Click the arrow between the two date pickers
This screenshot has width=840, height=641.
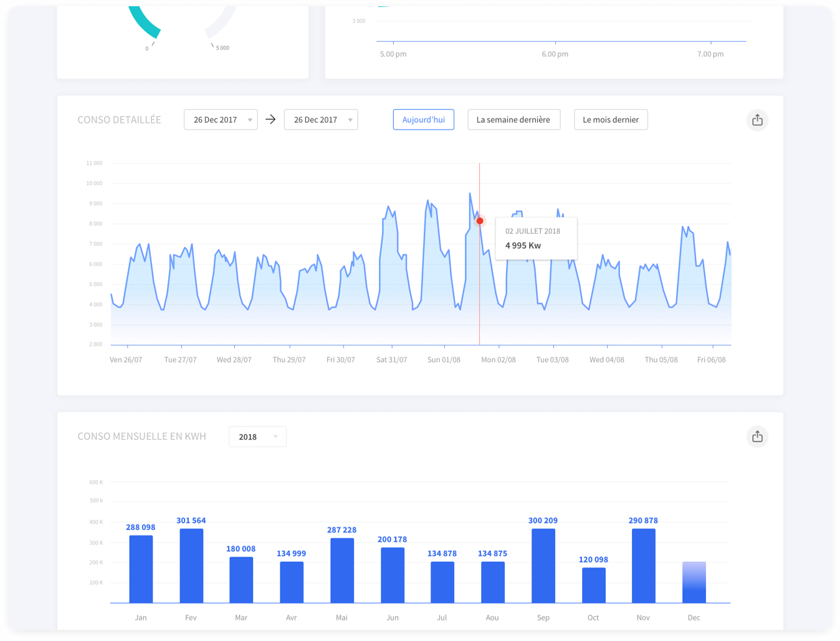coord(270,119)
